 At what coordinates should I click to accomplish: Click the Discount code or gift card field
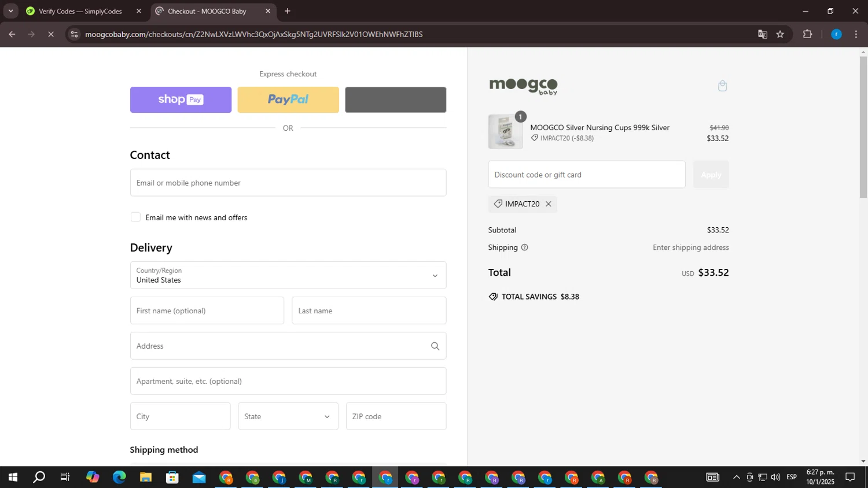587,175
